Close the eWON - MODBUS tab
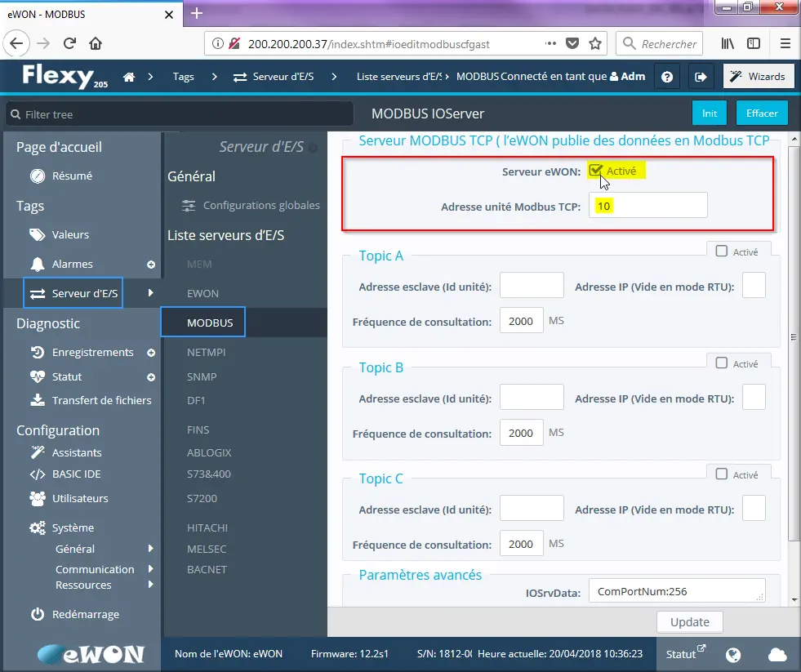The image size is (801, 672). pyautogui.click(x=168, y=15)
